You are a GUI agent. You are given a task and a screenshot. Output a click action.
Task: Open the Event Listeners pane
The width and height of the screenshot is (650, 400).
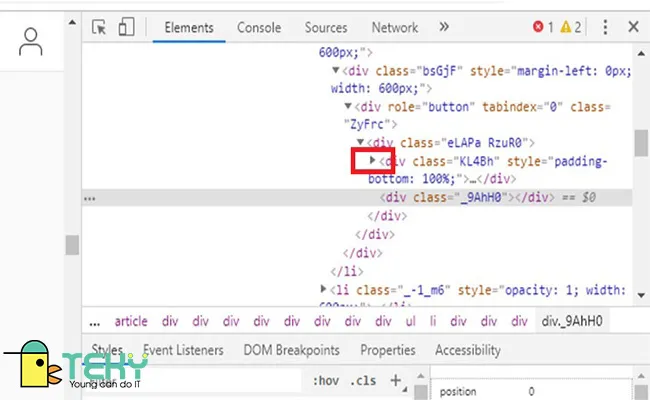point(183,350)
